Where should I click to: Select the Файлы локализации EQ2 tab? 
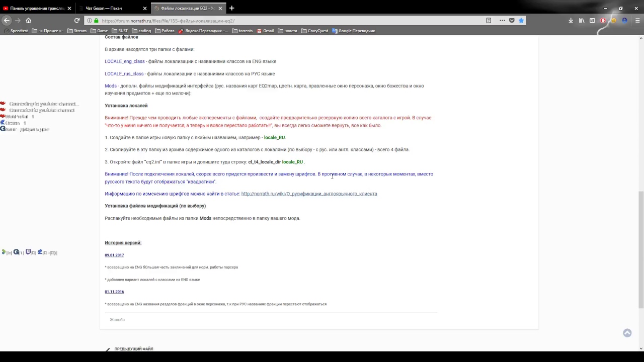[188, 8]
